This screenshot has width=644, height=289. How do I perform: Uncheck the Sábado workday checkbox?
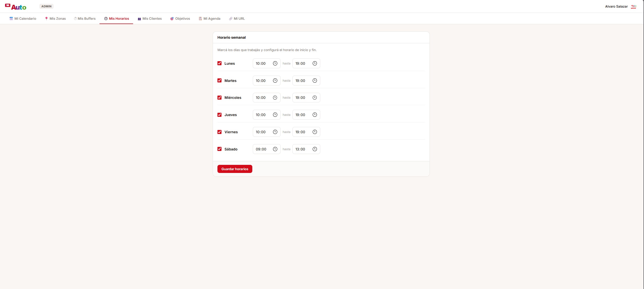[x=219, y=149]
